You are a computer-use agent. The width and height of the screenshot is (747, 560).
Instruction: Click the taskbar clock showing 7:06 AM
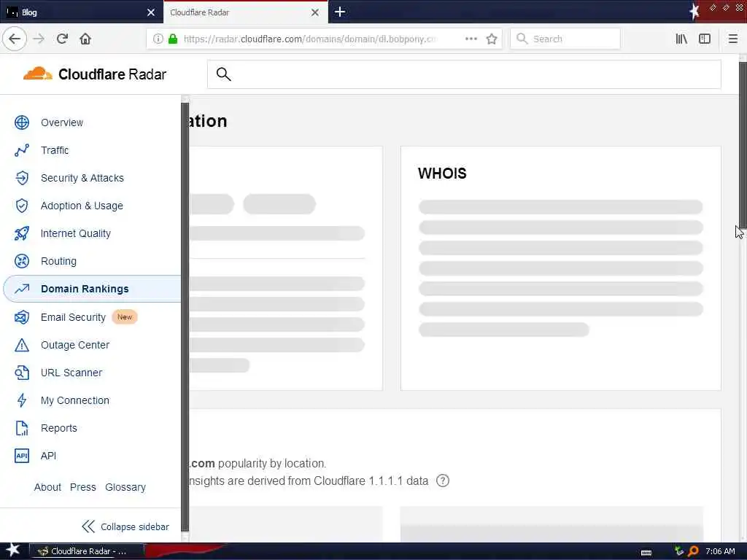coord(720,551)
